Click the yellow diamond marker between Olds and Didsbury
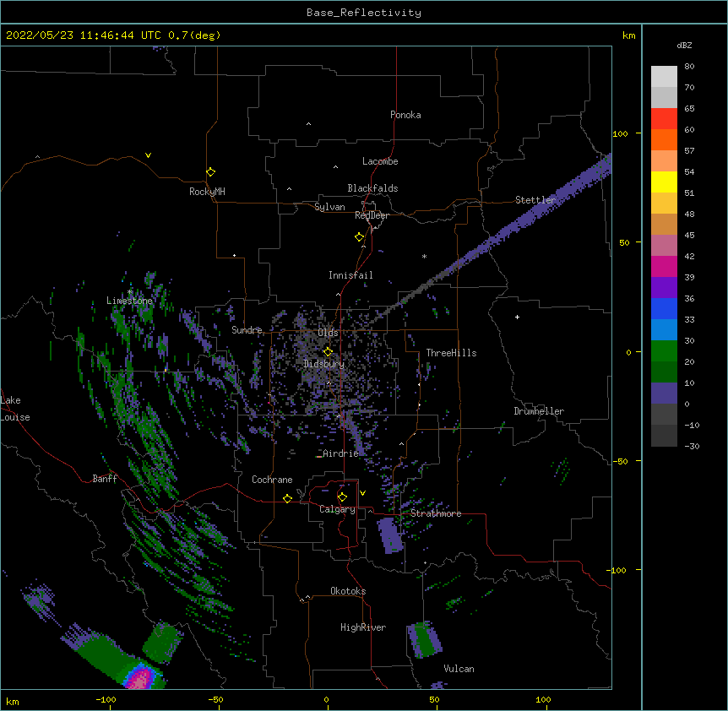Image resolution: width=728 pixels, height=711 pixels. (x=328, y=351)
